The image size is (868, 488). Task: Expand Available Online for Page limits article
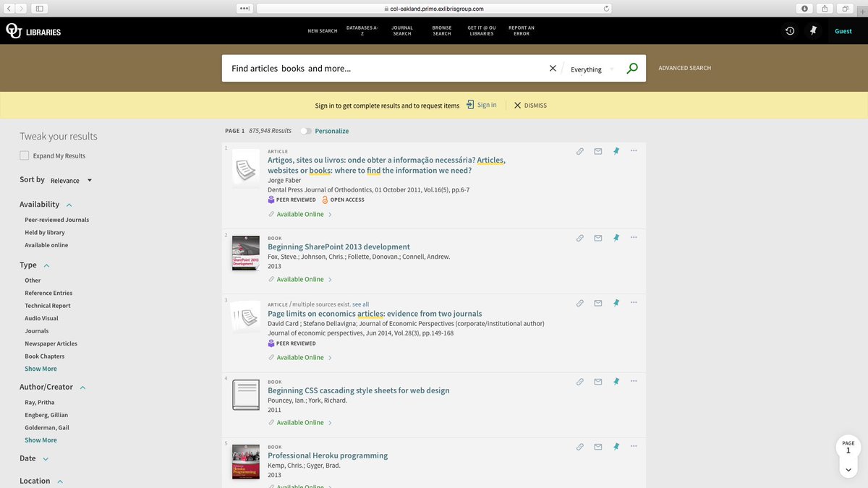(x=300, y=357)
